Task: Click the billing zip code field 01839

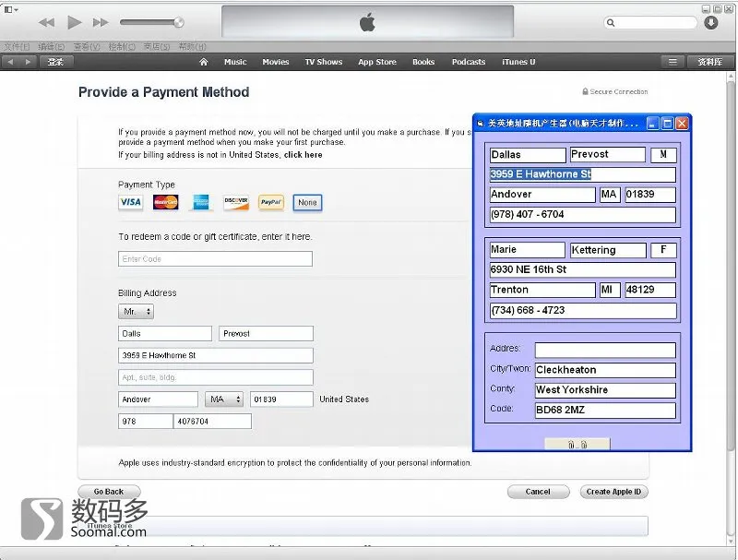Action: (281, 399)
